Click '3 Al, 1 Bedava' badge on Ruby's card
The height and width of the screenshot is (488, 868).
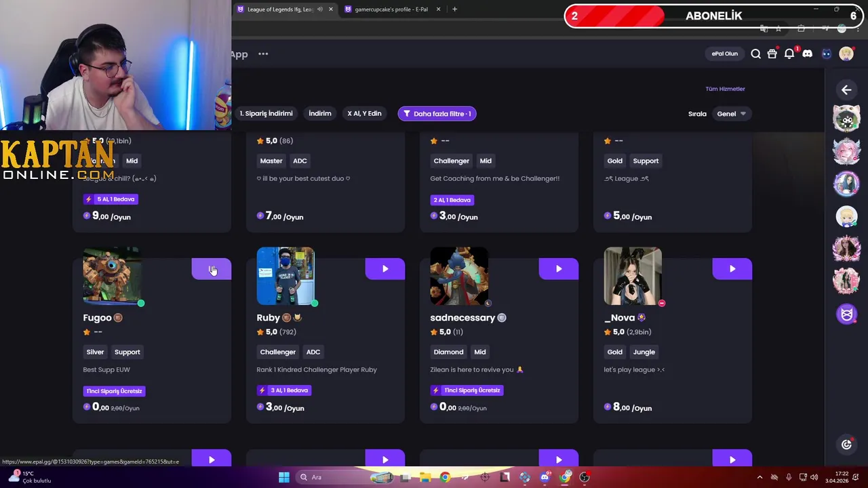tap(284, 390)
